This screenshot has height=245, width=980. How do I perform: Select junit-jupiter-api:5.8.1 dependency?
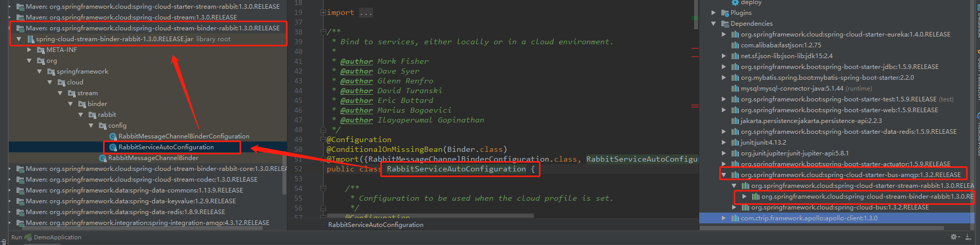[x=795, y=153]
